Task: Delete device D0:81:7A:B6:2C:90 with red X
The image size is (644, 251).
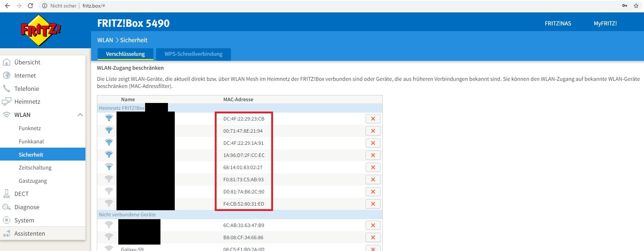Action: pos(373,192)
